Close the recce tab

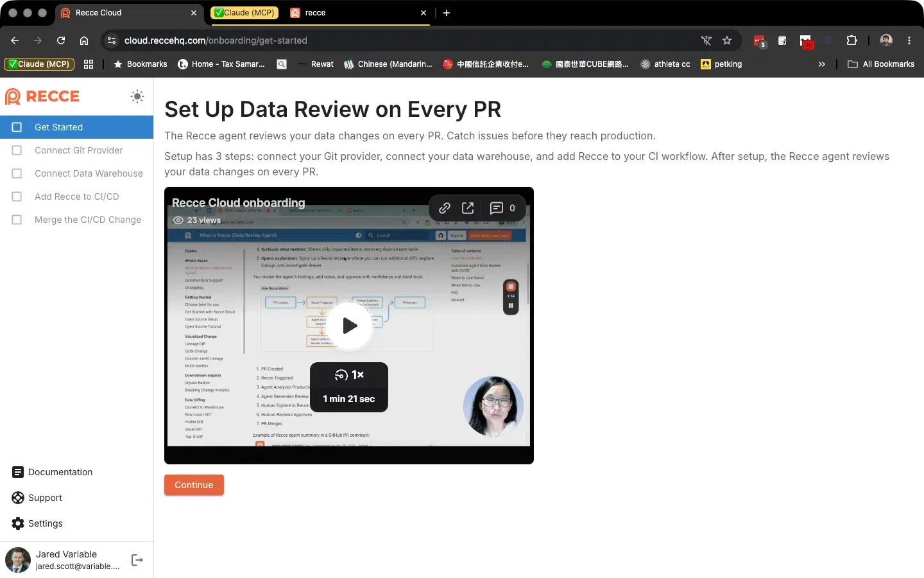[424, 13]
